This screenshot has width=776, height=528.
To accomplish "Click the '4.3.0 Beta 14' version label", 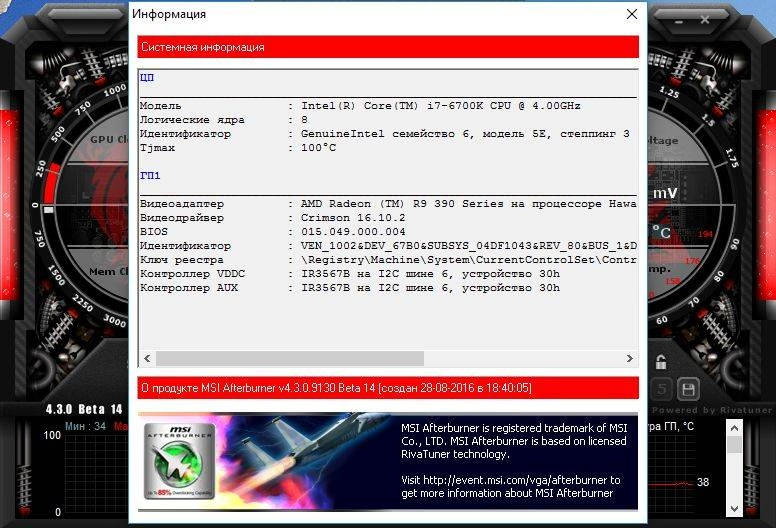I will [x=84, y=409].
